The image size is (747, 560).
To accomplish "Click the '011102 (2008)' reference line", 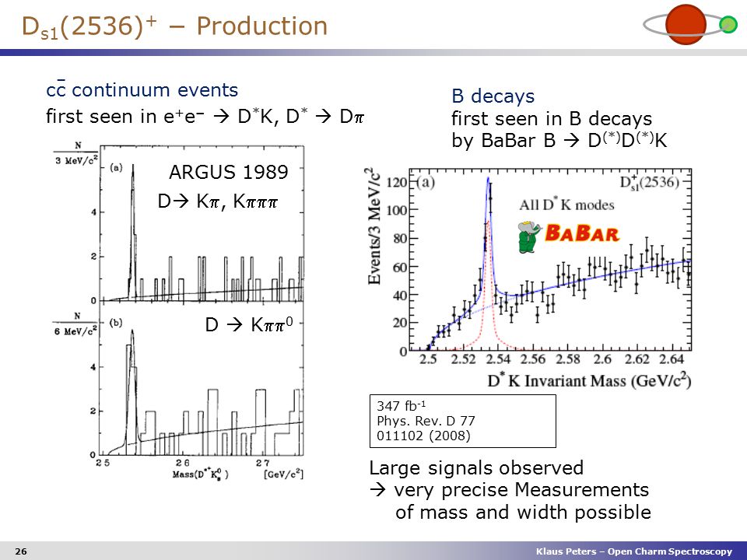I will 423,436.
